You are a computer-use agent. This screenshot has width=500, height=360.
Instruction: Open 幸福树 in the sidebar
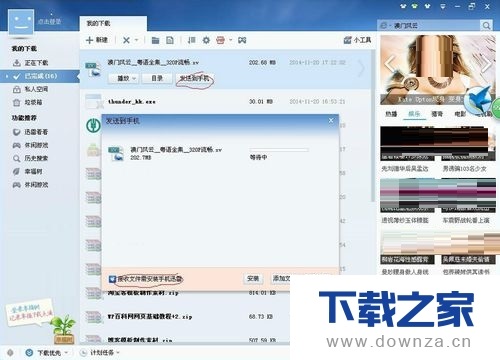28,171
